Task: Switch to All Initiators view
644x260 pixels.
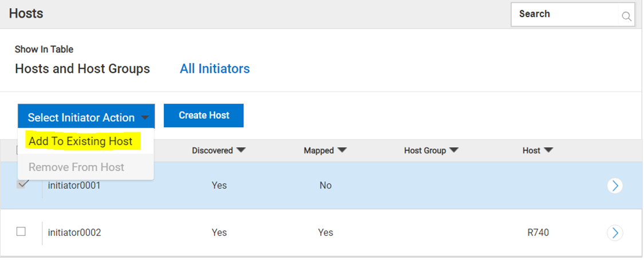Action: pyautogui.click(x=215, y=69)
